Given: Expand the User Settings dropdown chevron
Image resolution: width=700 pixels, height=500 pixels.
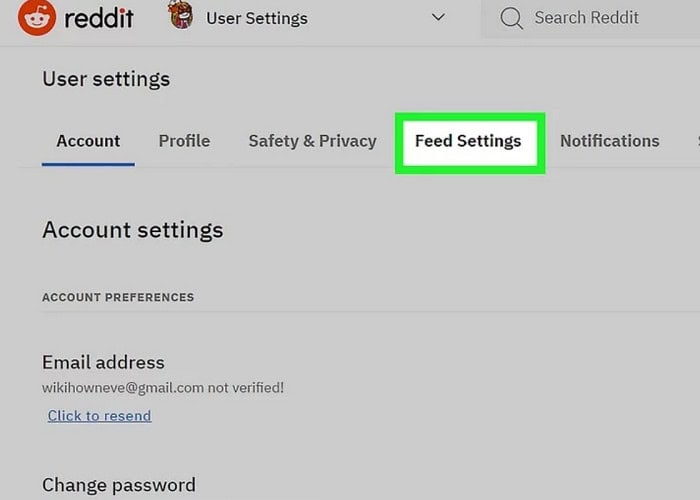Looking at the screenshot, I should coord(438,17).
